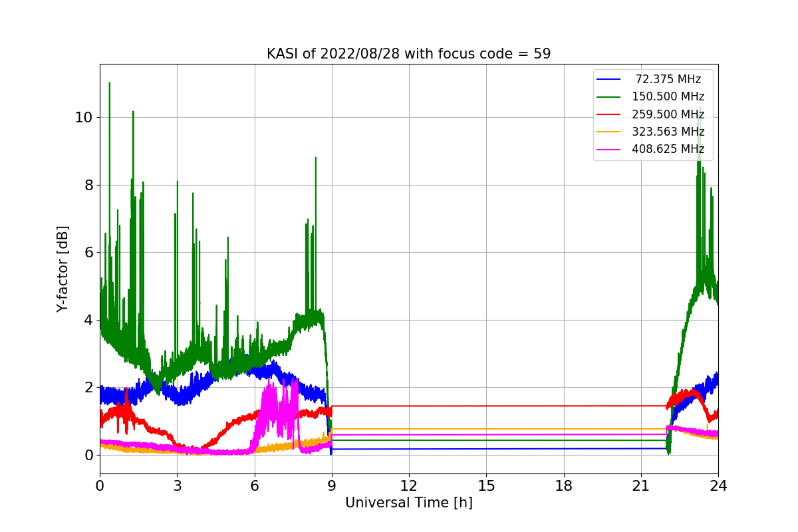Click y-axis tick label 10
This screenshot has width=798, height=532.
(84, 118)
